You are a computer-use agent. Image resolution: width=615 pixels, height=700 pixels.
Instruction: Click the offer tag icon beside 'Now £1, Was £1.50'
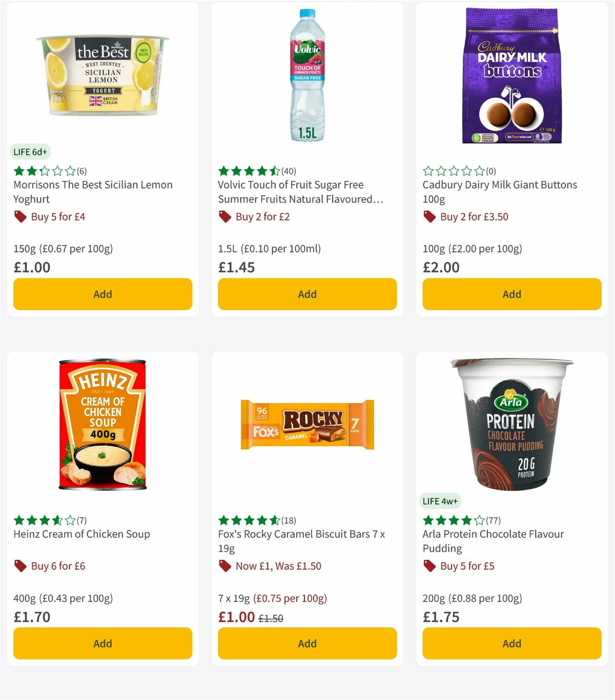pyautogui.click(x=224, y=566)
